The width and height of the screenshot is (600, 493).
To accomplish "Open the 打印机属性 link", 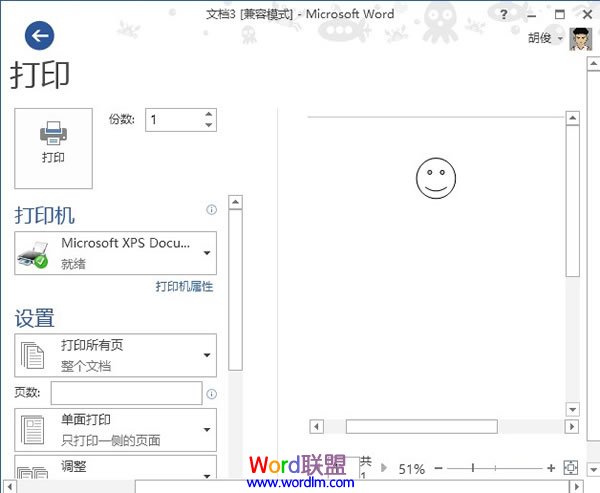I will (183, 286).
